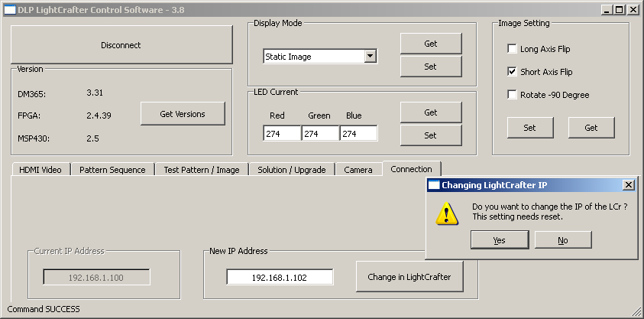Switch to the Pattern Sequence tab
Viewport: 644px width, 319px height.
112,169
